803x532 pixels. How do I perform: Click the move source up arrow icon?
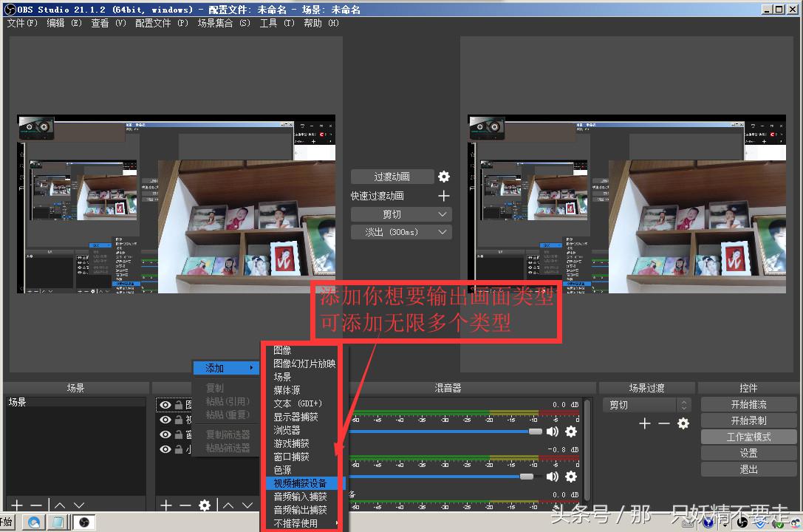[x=229, y=505]
